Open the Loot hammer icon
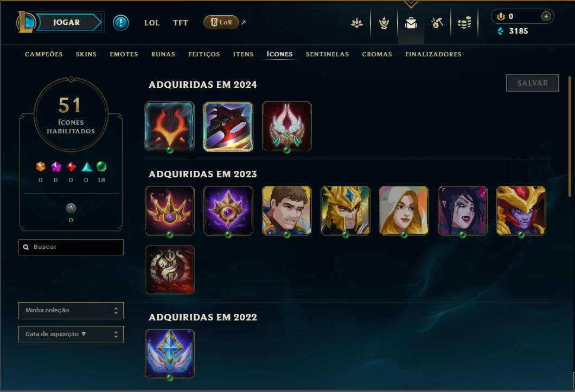Screen dimensions: 575x392 click(x=437, y=23)
